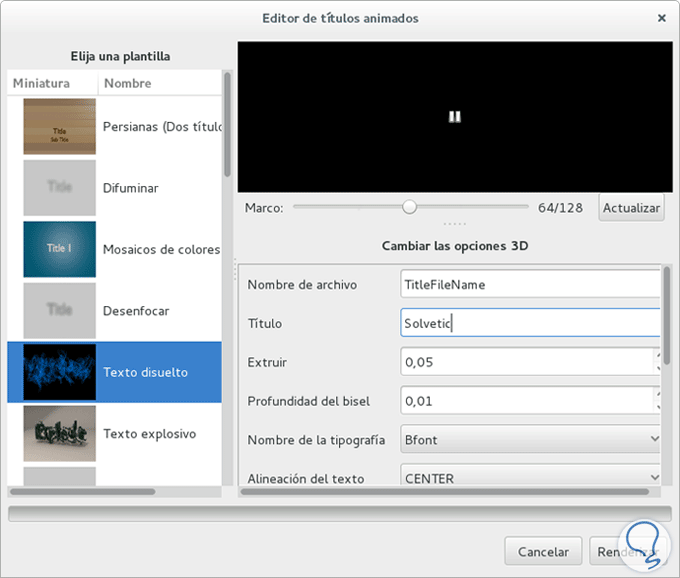This screenshot has height=578, width=680.
Task: Click the Actualizar button
Action: (x=631, y=208)
